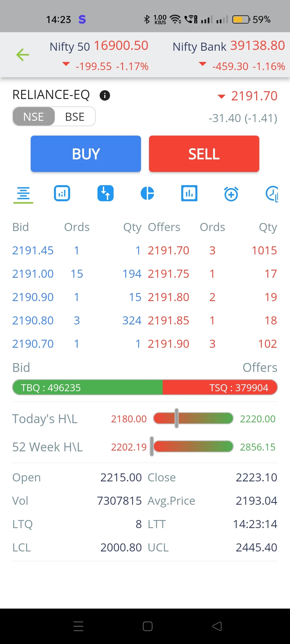Select bid price 2191.45
The width and height of the screenshot is (290, 644).
(x=33, y=250)
